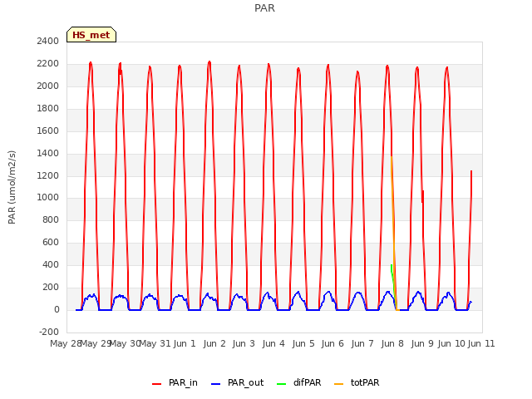Screen dimensions: 532x399
Task: Click the 1000 y-axis tick label
Action: tap(48, 198)
